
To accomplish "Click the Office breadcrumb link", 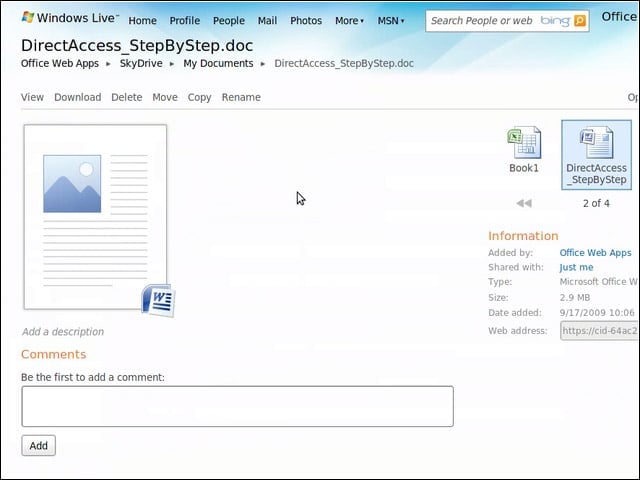I will (x=60, y=63).
